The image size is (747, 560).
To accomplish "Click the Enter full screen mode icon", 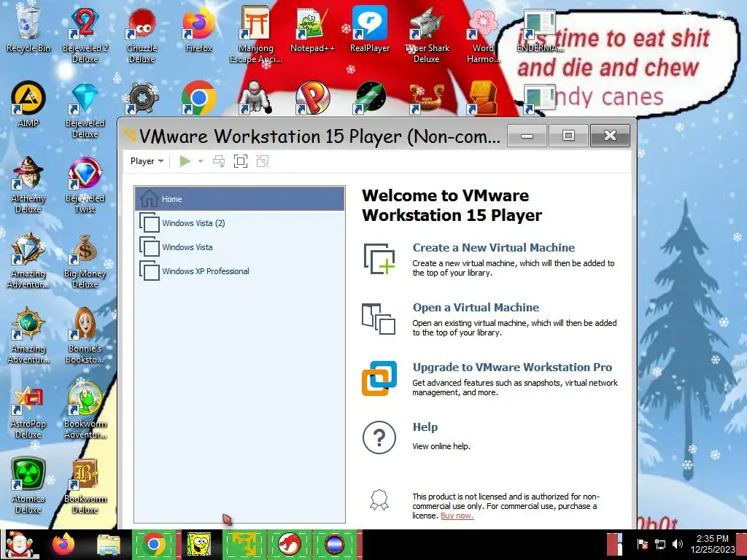I will 241,161.
